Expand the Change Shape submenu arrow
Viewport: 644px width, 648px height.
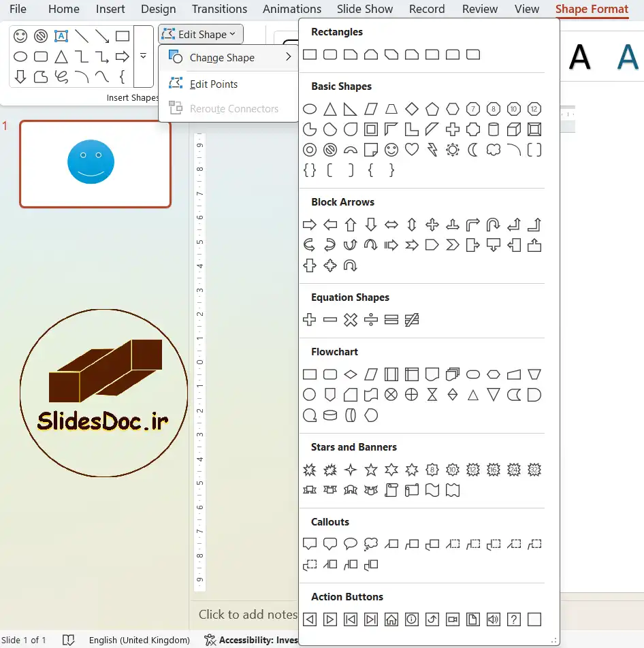click(288, 58)
